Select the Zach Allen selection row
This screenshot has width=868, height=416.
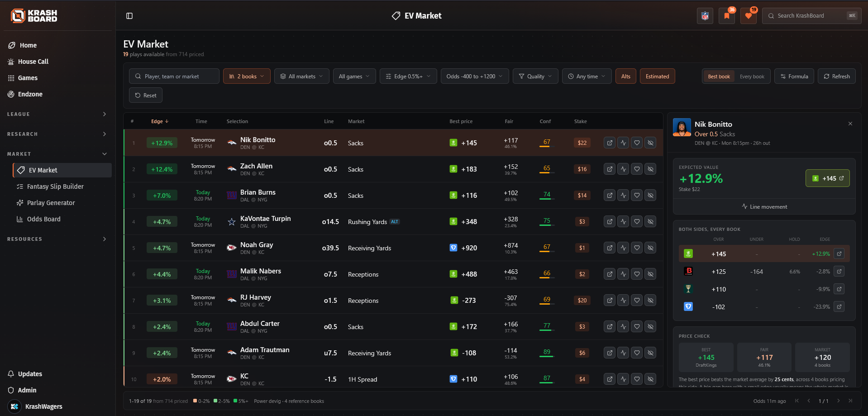pos(393,169)
